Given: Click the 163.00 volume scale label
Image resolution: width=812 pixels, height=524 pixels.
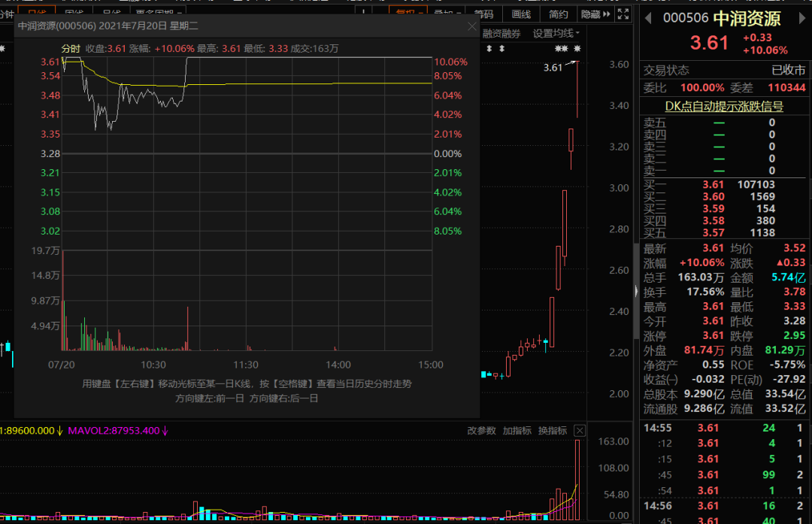Looking at the screenshot, I should (x=614, y=441).
